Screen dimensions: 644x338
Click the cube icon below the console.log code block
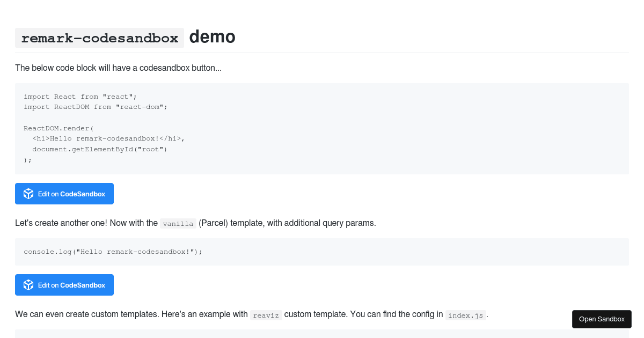28,285
